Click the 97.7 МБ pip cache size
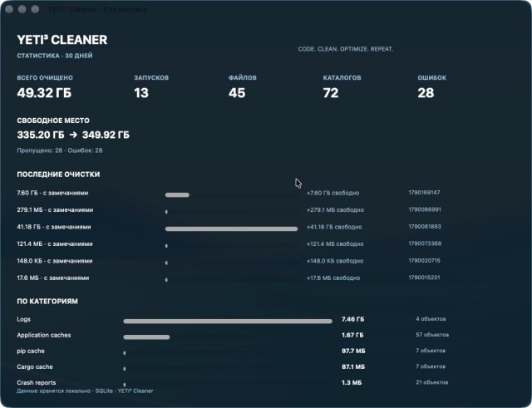This screenshot has width=532, height=408. [x=353, y=351]
